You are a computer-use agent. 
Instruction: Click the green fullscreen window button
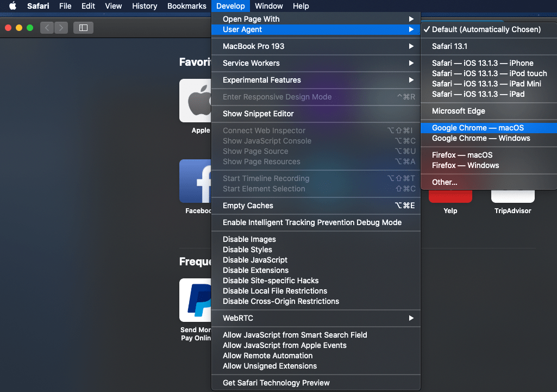(30, 28)
